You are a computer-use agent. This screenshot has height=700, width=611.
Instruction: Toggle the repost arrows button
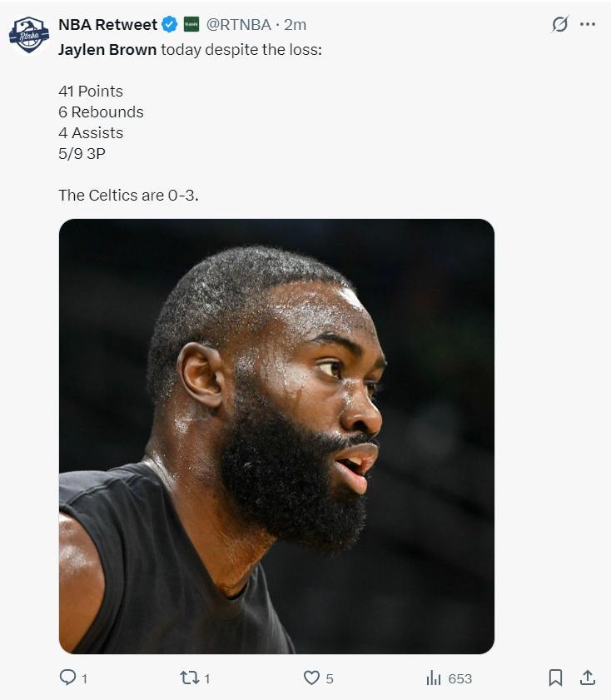tap(190, 678)
